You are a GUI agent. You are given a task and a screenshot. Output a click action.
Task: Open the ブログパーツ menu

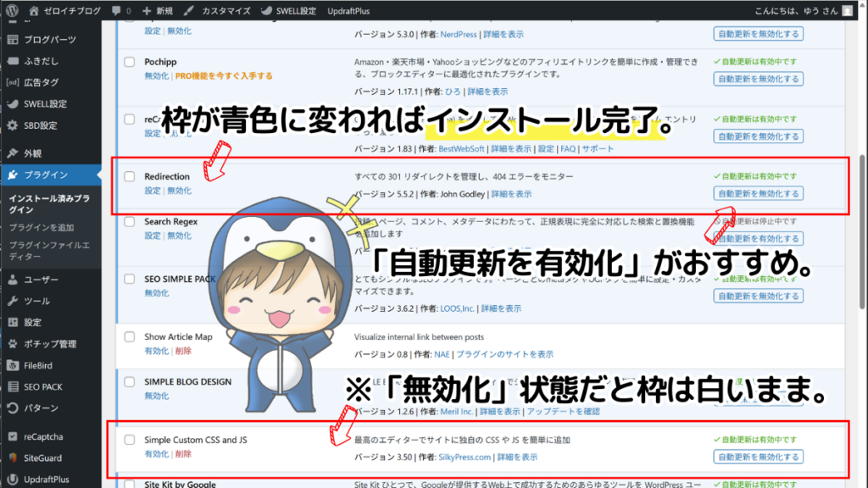50,40
